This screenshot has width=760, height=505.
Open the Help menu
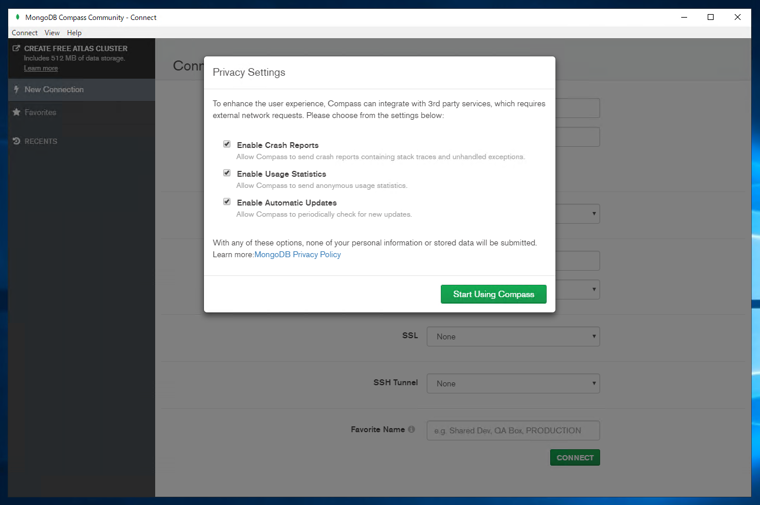click(74, 32)
